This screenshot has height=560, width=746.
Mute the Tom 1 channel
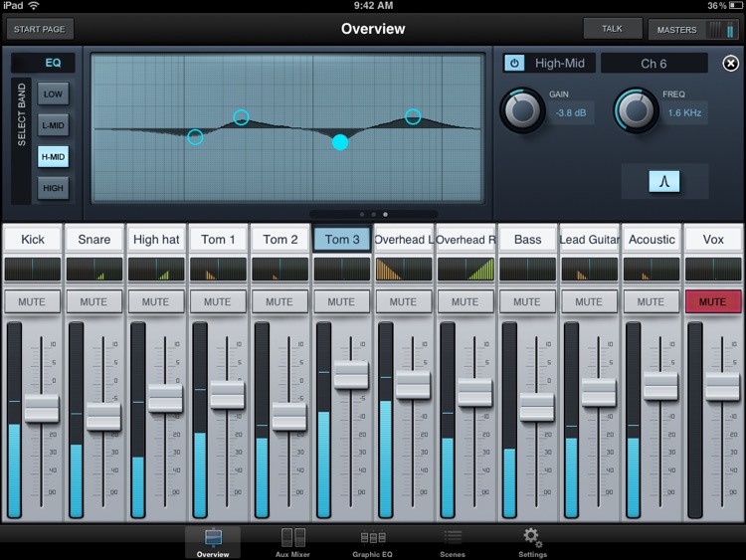click(x=218, y=301)
